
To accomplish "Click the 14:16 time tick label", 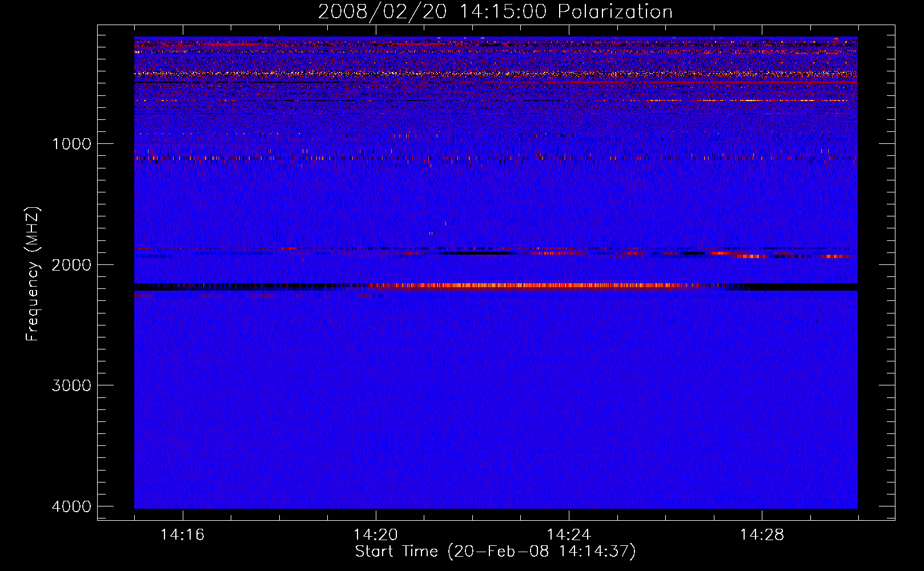I will coord(182,535).
